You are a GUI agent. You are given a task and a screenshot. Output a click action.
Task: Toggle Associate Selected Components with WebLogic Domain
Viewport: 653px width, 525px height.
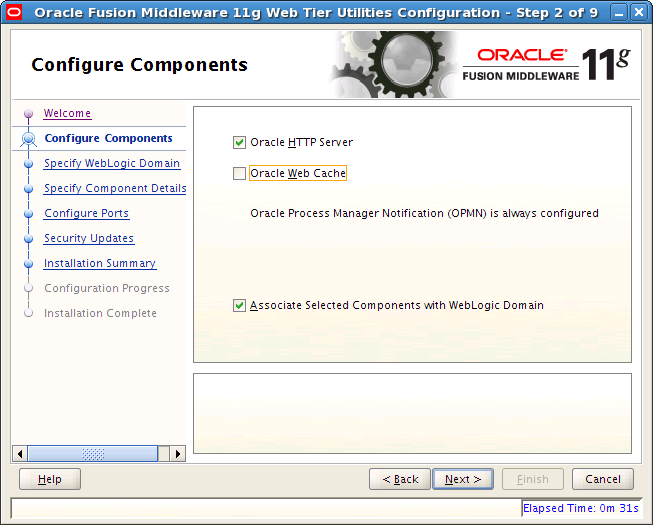(x=239, y=305)
